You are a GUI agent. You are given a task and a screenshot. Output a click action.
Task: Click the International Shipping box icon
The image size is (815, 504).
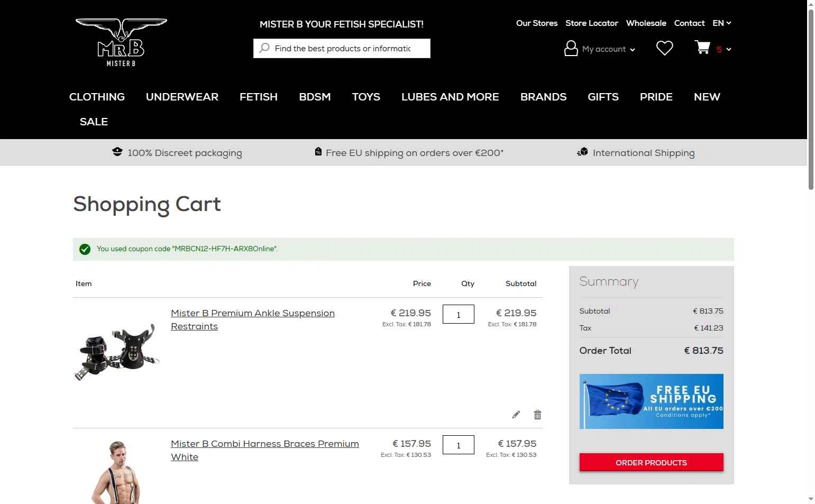[582, 152]
